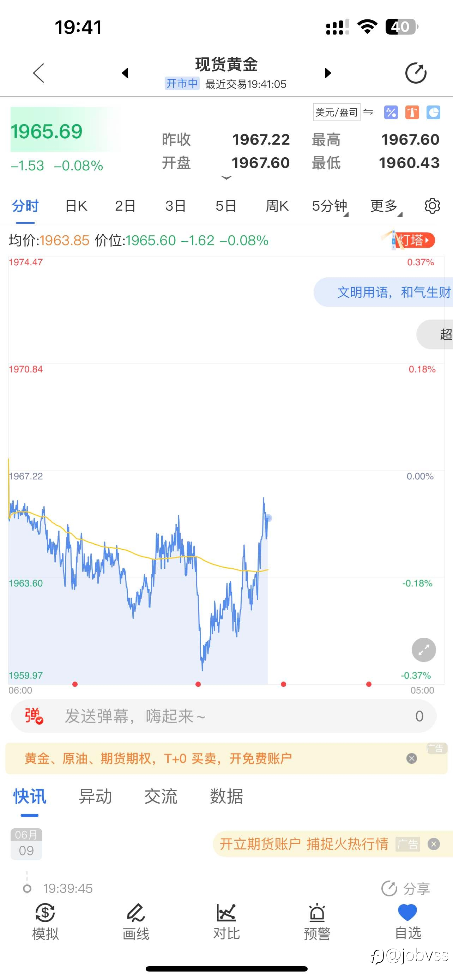Open 更多 timeframe dropdown
The height and width of the screenshot is (980, 453).
click(386, 206)
